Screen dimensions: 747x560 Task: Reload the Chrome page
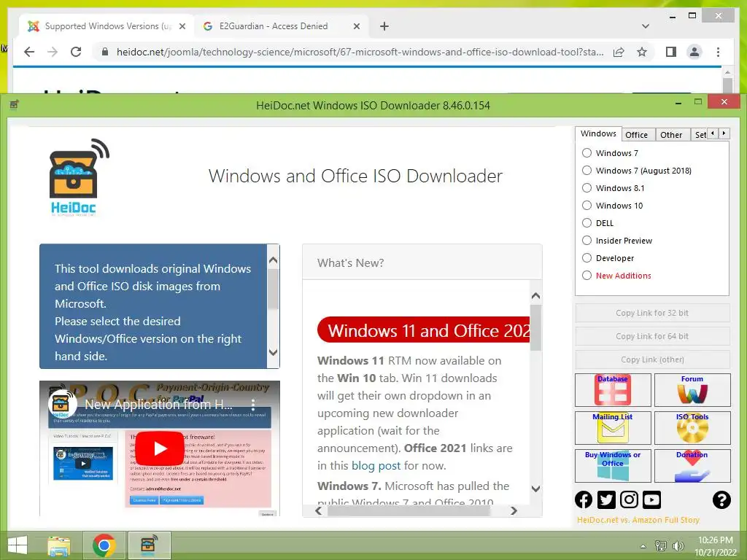pos(76,52)
